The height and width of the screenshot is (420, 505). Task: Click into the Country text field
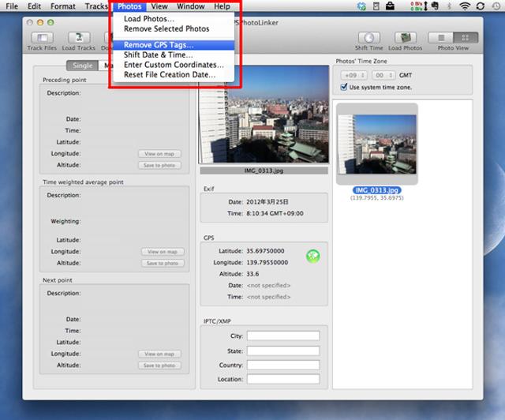click(282, 365)
